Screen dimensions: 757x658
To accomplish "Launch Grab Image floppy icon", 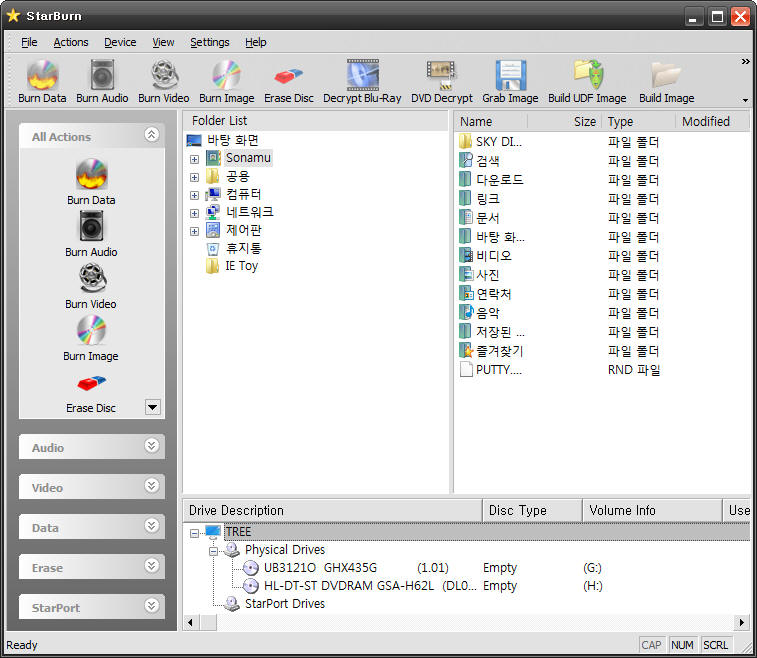I will [510, 75].
